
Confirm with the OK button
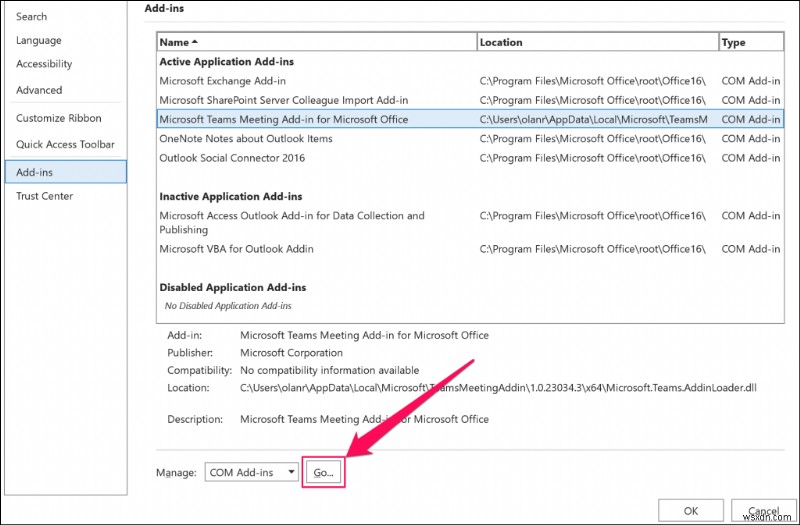[x=691, y=511]
